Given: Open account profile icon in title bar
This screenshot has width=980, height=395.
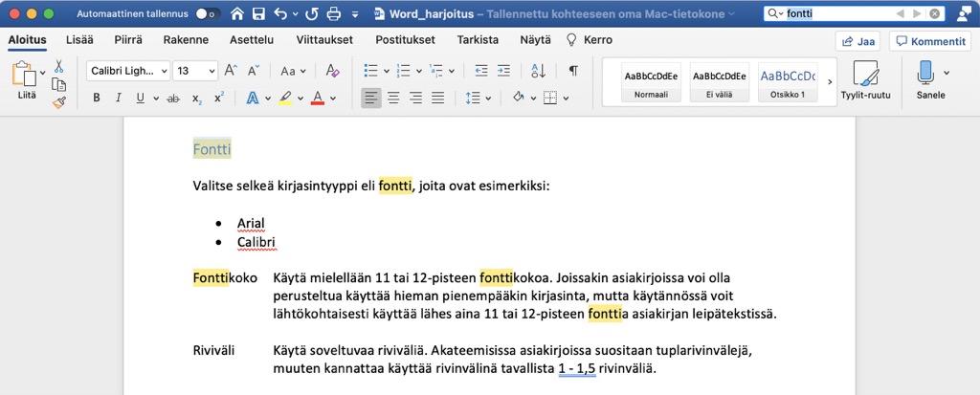Looking at the screenshot, I should [965, 13].
